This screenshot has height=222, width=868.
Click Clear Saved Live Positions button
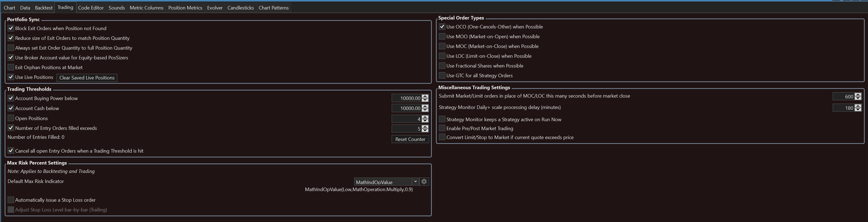tap(87, 78)
